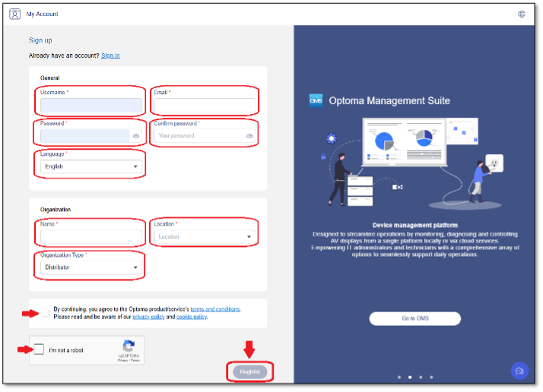Show password in the Password field
Screen dimensions: 543x392
(x=136, y=136)
